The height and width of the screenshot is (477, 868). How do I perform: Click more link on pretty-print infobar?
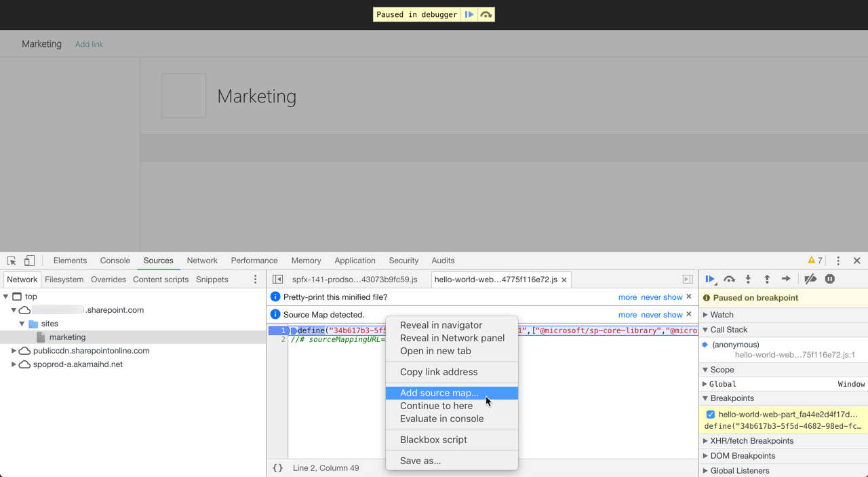[x=627, y=297]
